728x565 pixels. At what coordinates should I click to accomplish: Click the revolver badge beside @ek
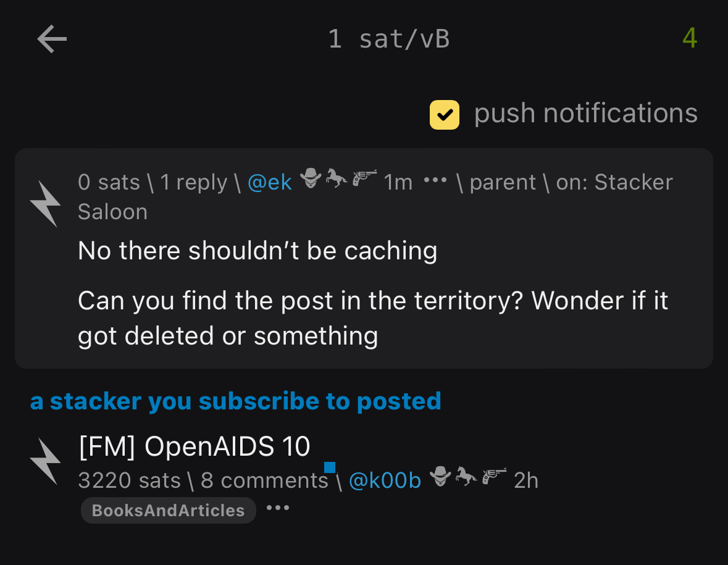[x=364, y=178]
